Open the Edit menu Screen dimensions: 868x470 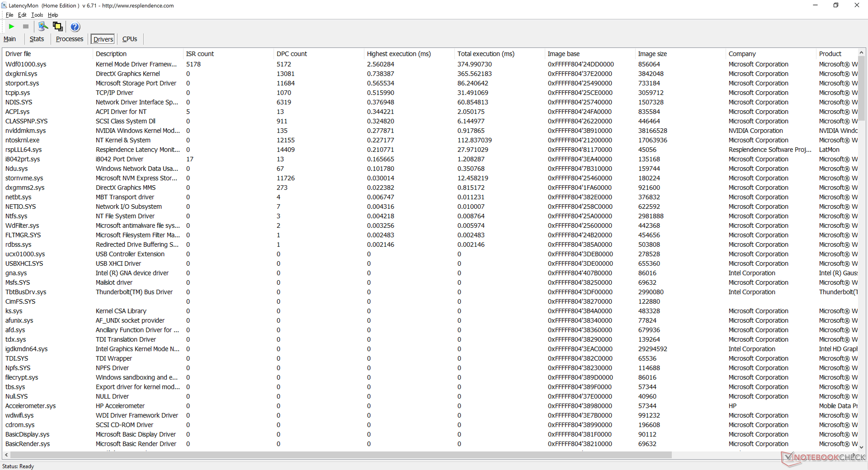click(x=22, y=15)
